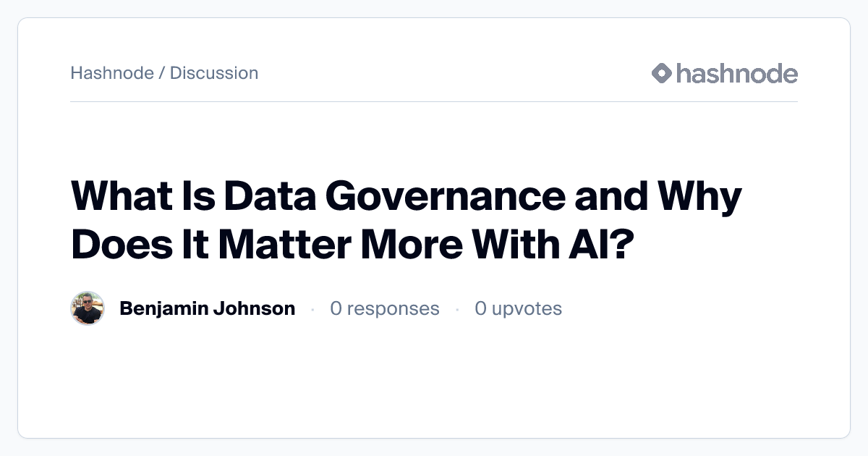Go to Hashnode in the breadcrumb
Image resolution: width=868 pixels, height=456 pixels.
(112, 73)
